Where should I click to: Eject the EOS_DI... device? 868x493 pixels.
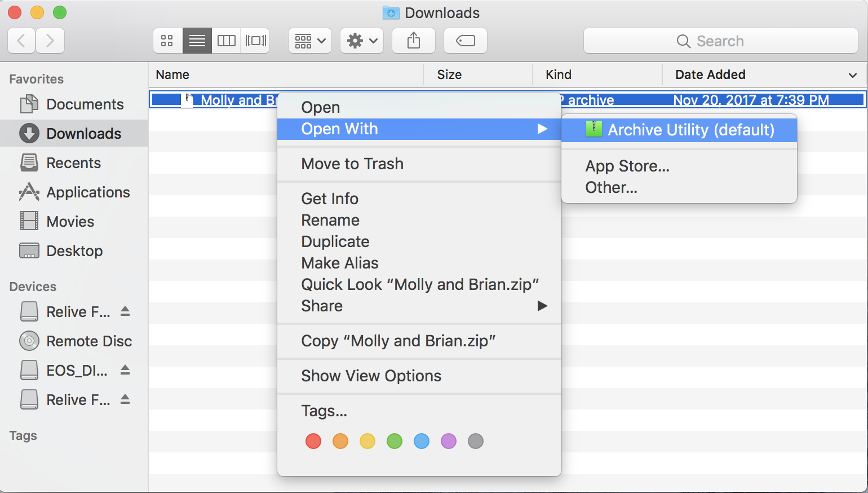click(x=125, y=370)
